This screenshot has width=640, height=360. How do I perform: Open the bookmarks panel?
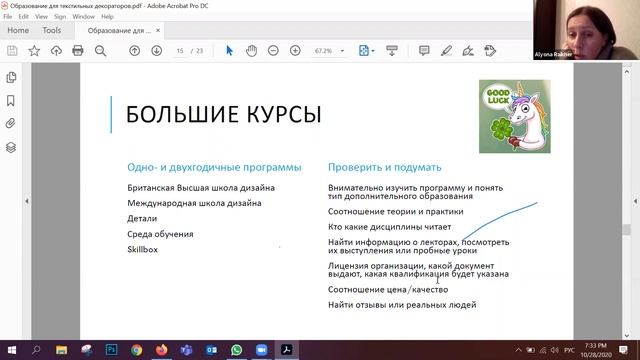click(x=11, y=101)
